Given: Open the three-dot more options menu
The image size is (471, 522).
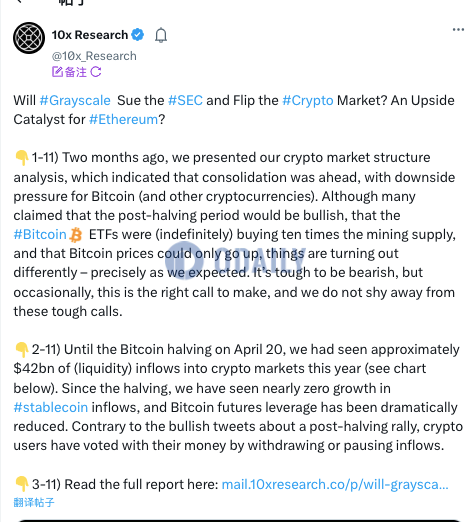Looking at the screenshot, I should point(458,30).
